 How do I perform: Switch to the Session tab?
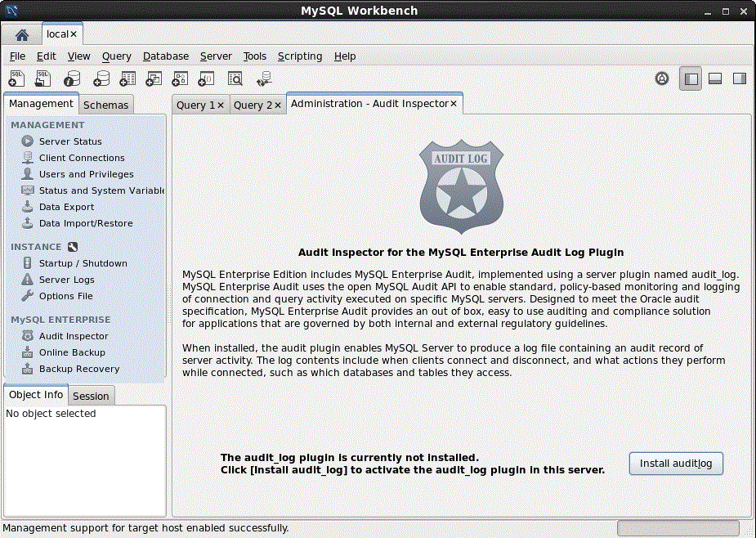pyautogui.click(x=91, y=396)
